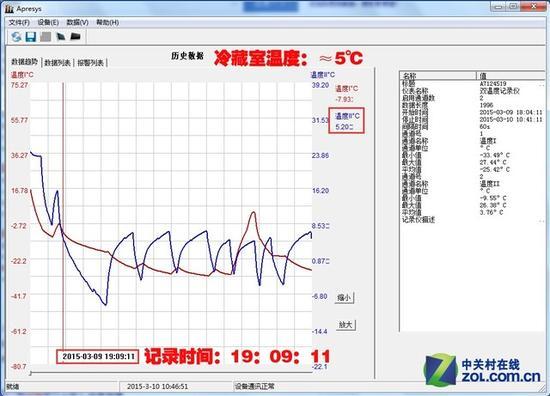Open the 文件(F) menu
550x396 pixels.
[x=19, y=22]
